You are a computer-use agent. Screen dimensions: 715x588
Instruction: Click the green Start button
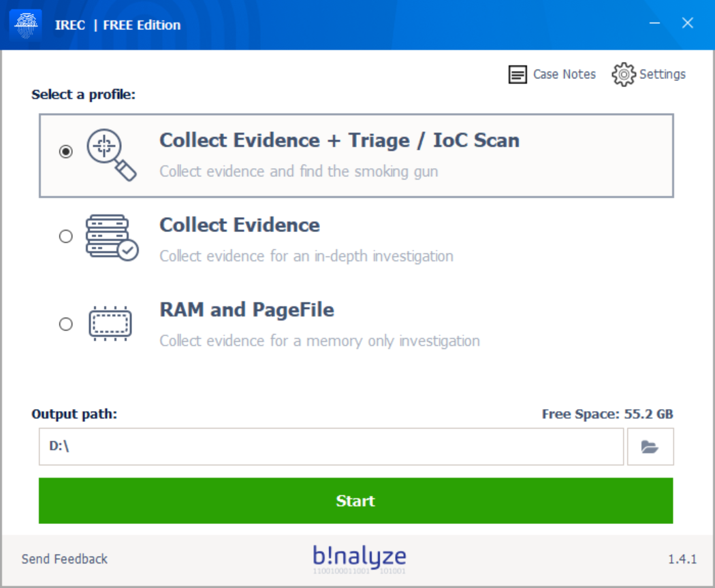[x=355, y=501]
